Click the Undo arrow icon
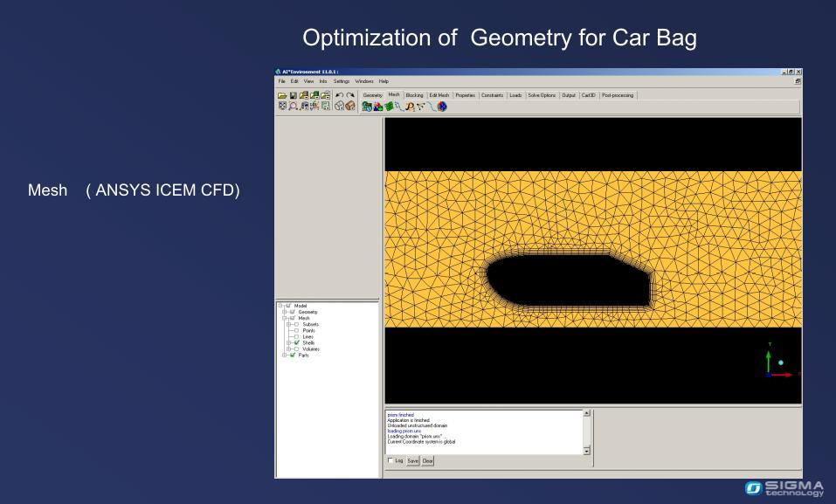This screenshot has width=836, height=504. (x=339, y=95)
